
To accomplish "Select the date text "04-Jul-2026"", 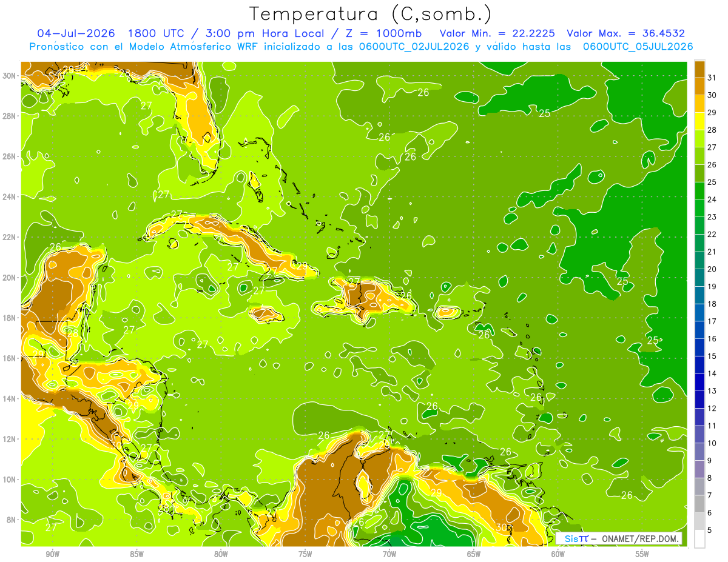I will tap(76, 33).
